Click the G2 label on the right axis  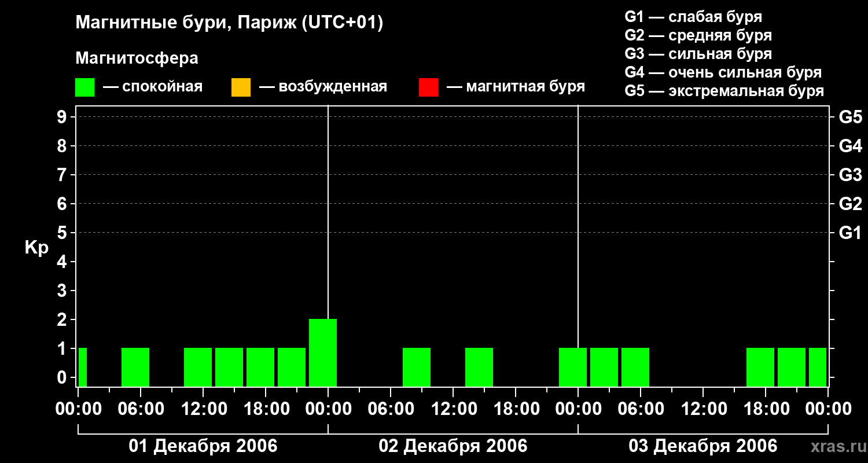850,204
